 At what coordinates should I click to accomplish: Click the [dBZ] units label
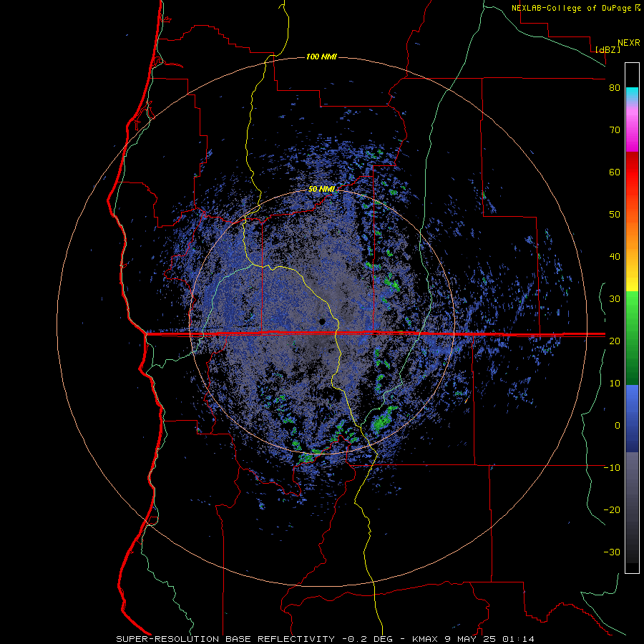tap(608, 49)
